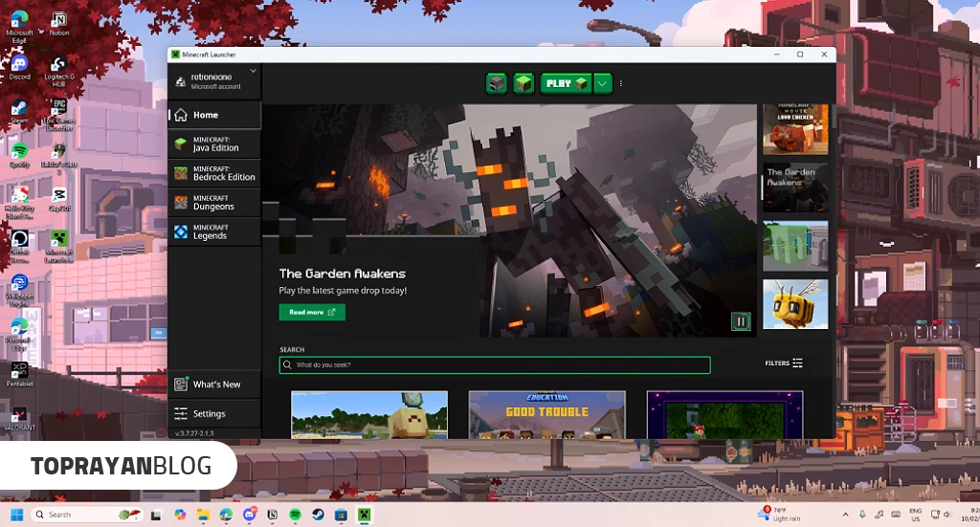Select the grass block quick-launch icon
Viewport: 980px width, 527px height.
(x=523, y=83)
